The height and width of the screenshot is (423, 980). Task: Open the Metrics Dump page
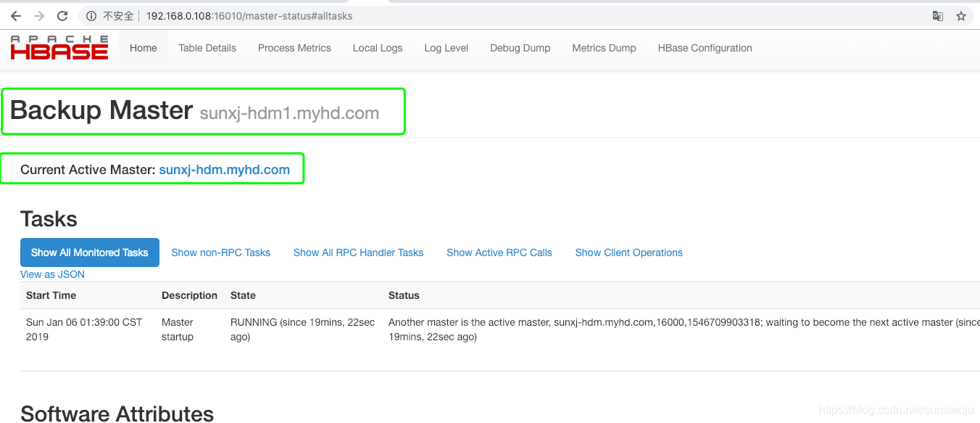click(605, 48)
